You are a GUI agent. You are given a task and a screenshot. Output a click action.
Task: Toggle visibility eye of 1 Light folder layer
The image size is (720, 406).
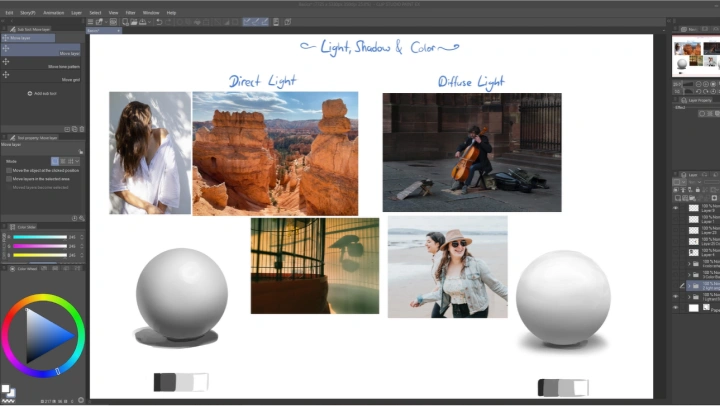click(675, 297)
